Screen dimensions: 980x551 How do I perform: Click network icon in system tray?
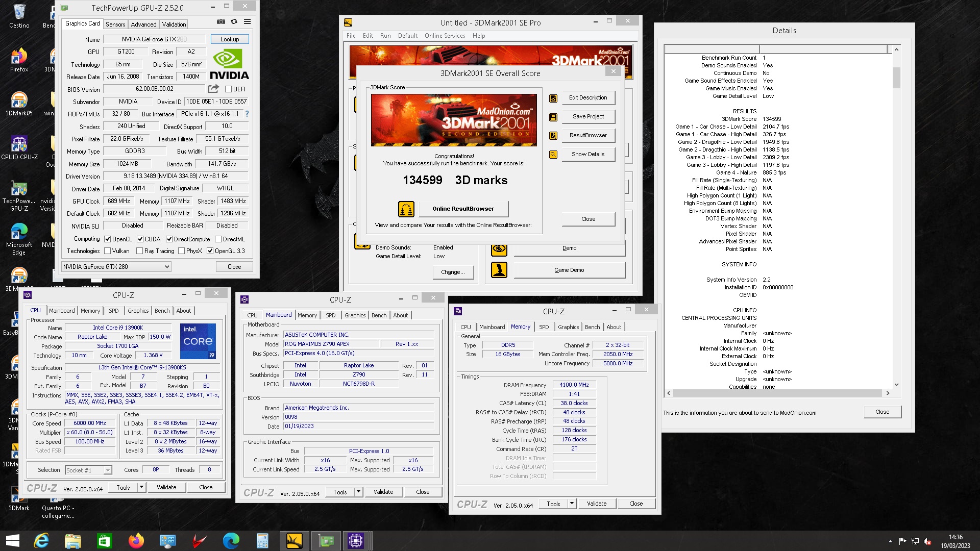(x=915, y=541)
